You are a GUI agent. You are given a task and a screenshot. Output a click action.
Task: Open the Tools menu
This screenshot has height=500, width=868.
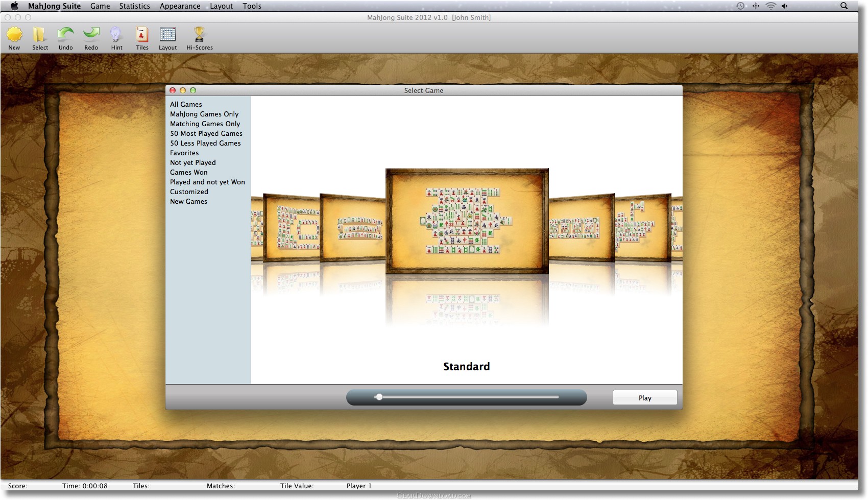click(252, 6)
